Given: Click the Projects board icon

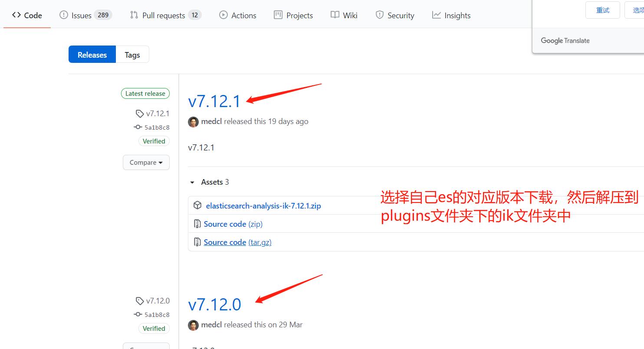Looking at the screenshot, I should coord(278,15).
